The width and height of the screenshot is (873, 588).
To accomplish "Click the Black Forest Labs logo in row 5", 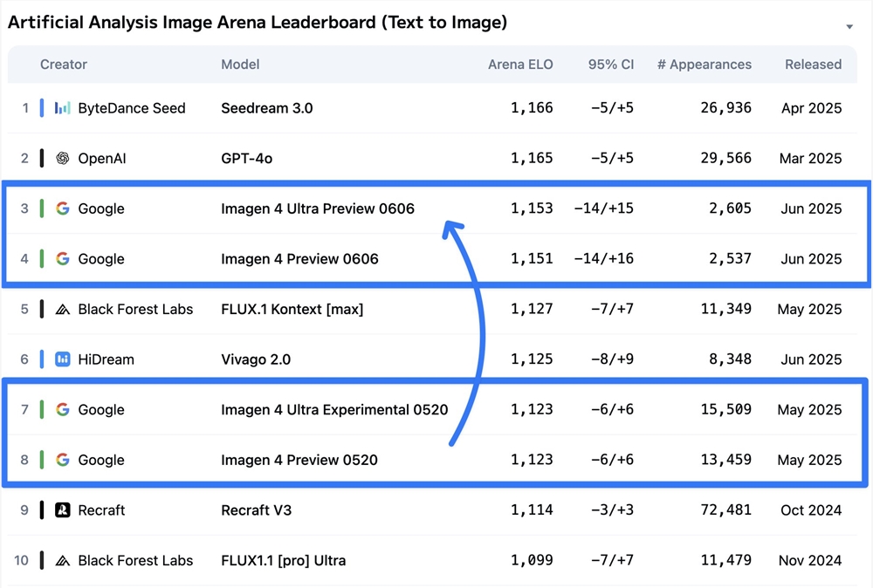I will [x=62, y=310].
